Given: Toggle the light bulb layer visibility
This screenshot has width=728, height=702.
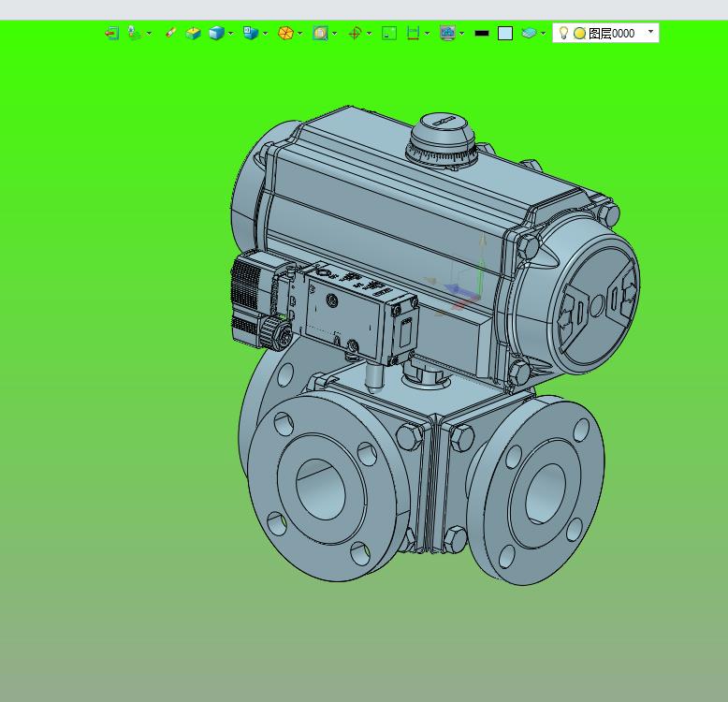Looking at the screenshot, I should [563, 33].
